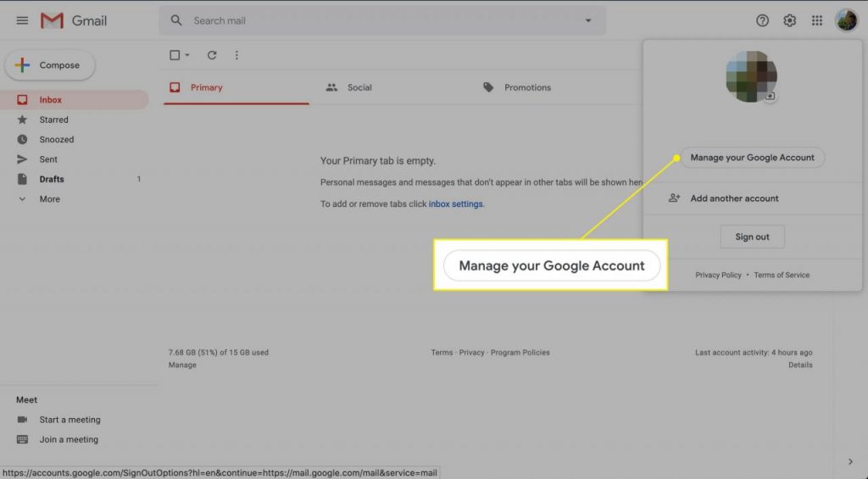Image resolution: width=868 pixels, height=479 pixels.
Task: Click the Manage storage link
Action: pos(182,365)
